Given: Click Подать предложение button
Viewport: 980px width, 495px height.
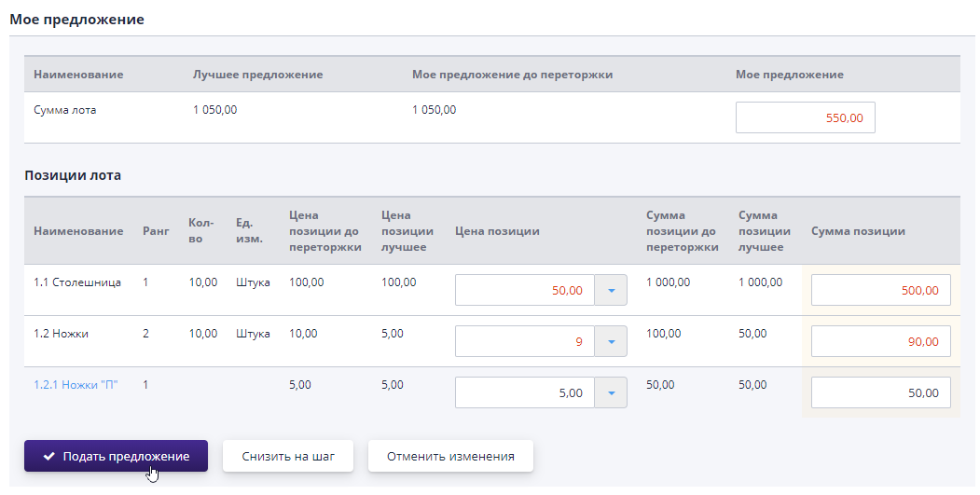Looking at the screenshot, I should (116, 456).
